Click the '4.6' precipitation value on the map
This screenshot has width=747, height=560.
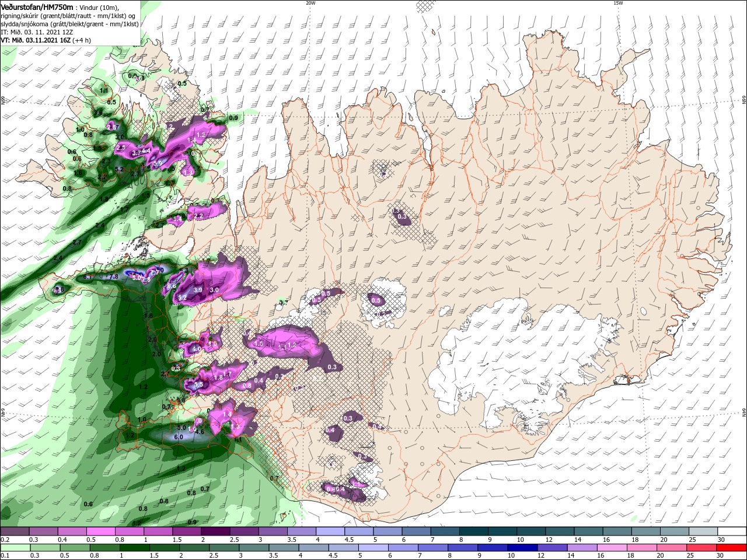[199, 432]
